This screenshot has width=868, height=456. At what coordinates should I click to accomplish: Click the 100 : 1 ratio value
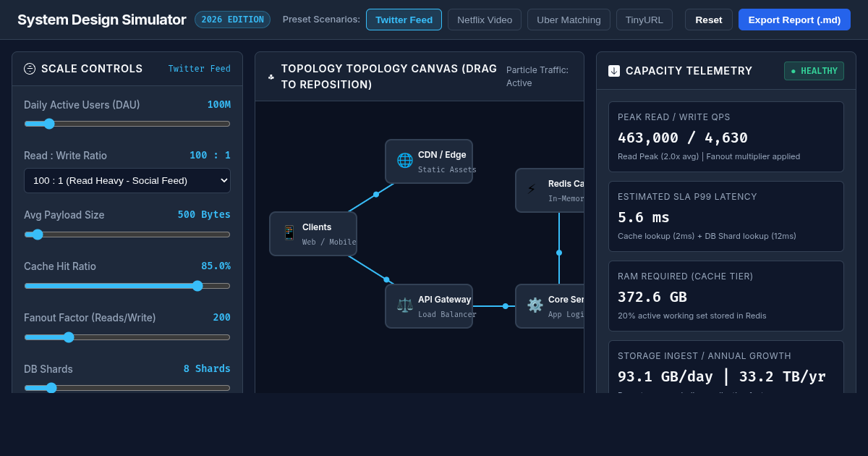tap(210, 155)
